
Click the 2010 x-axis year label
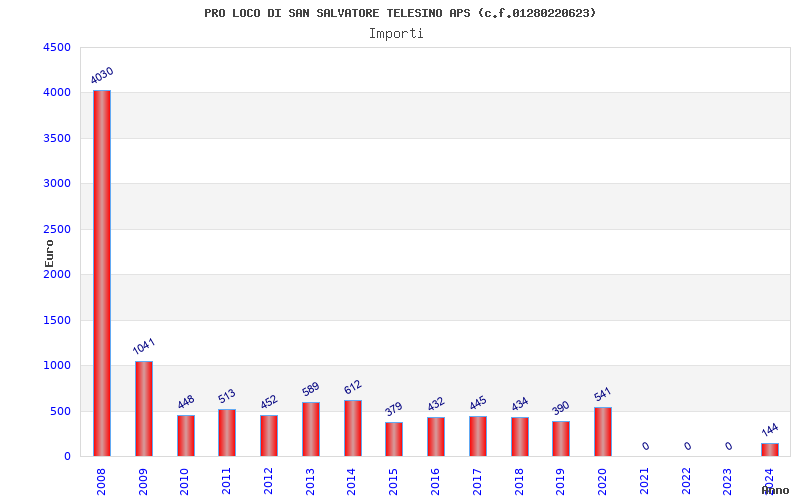click(x=185, y=481)
